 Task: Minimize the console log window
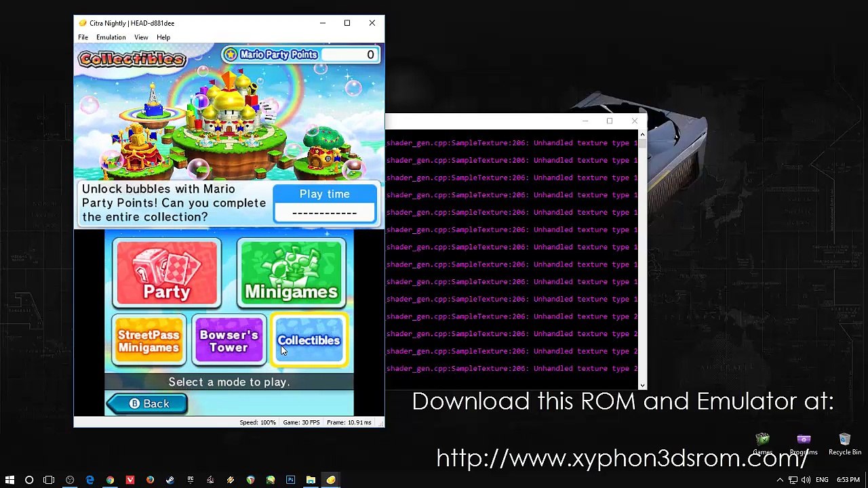click(585, 121)
